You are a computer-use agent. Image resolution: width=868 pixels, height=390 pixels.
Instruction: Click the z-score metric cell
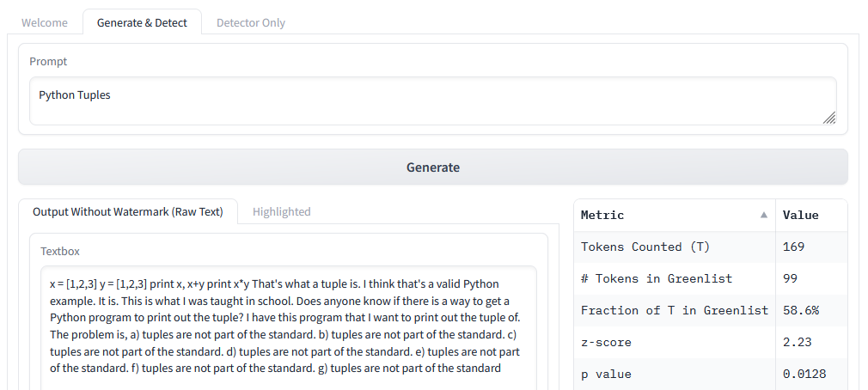coord(607,343)
